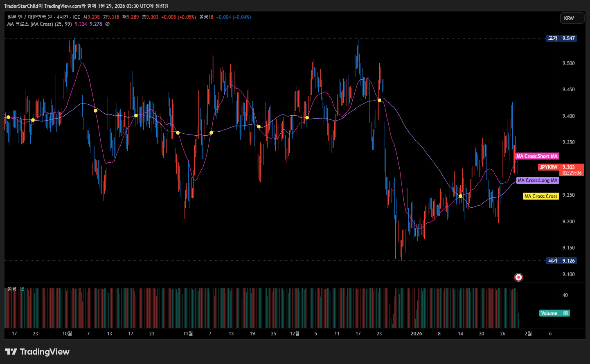Click the 저가 9.126 low price label

(562, 261)
